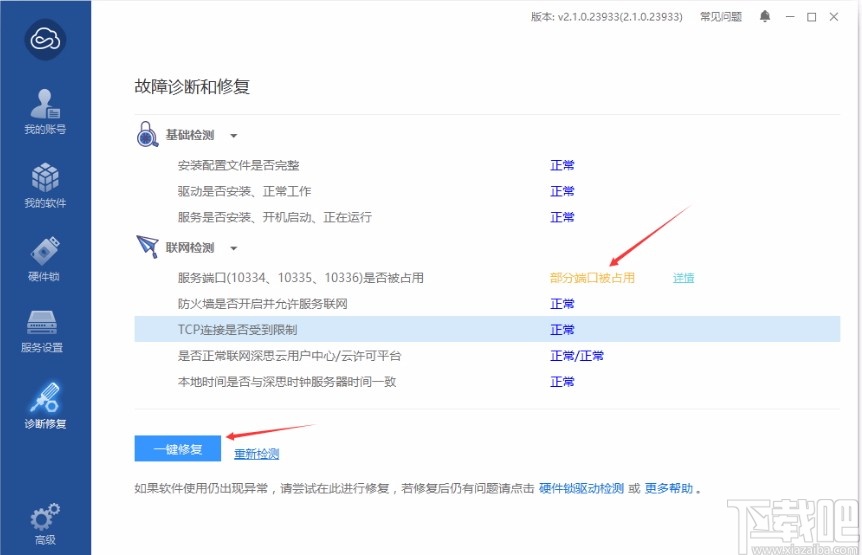Viewport: 862px width, 555px height.
Task: Open 硬件锁驱动检测 link
Action: [581, 488]
